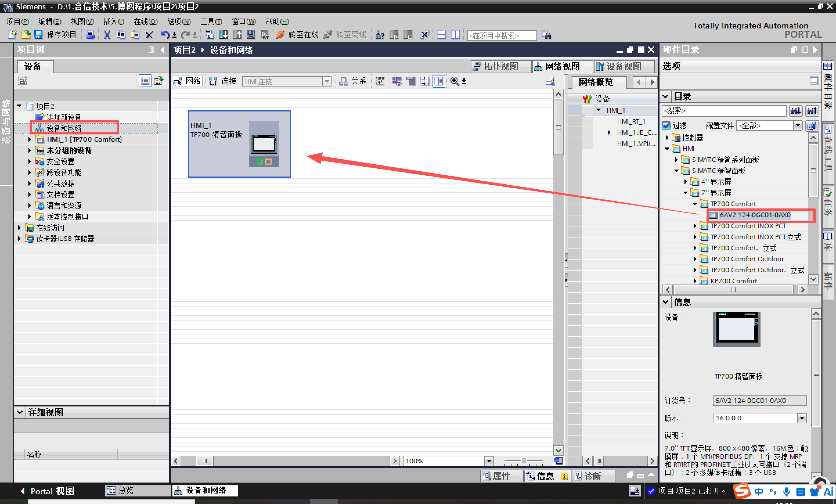Image resolution: width=836 pixels, height=504 pixels.
Task: Toggle the 关系 relations mode button
Action: coord(352,81)
